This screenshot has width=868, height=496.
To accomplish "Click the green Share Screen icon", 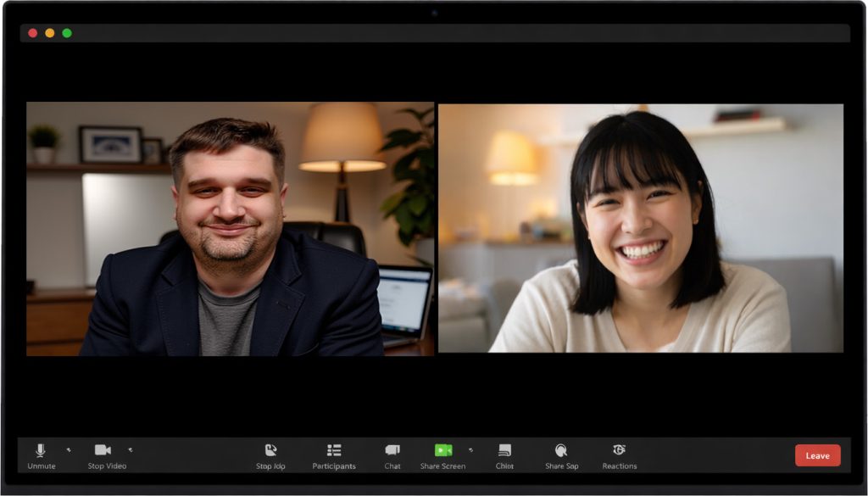I will point(443,450).
